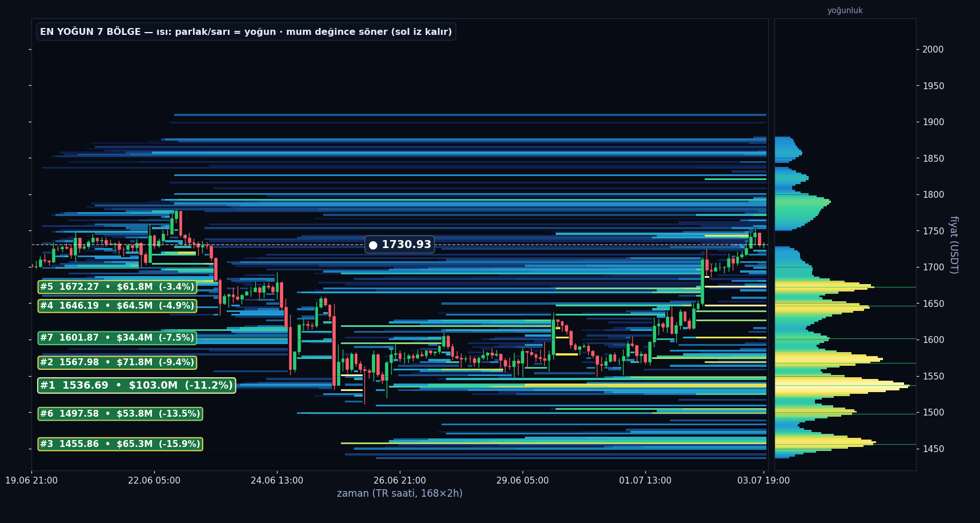Click the current price tag 1730.93
The width and height of the screenshot is (980, 523).
(x=400, y=245)
